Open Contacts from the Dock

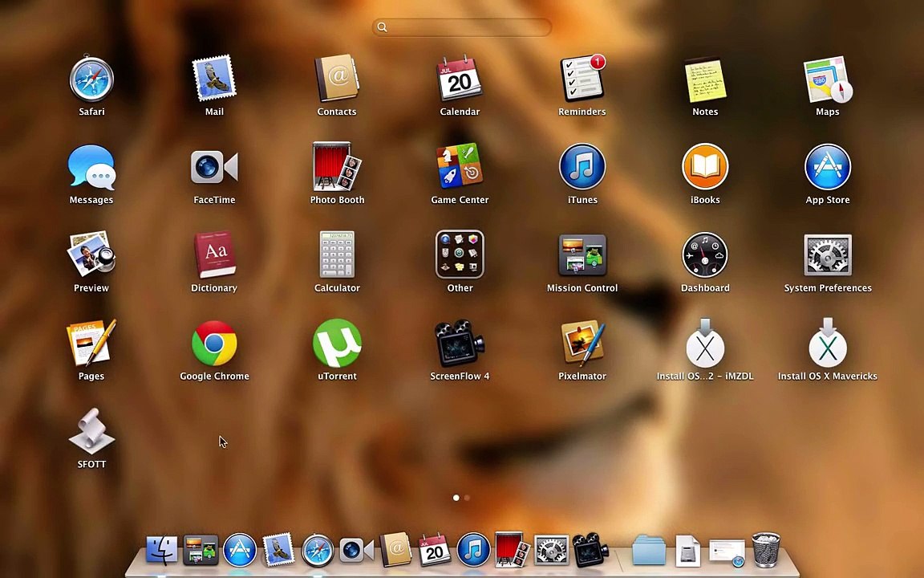pyautogui.click(x=395, y=550)
